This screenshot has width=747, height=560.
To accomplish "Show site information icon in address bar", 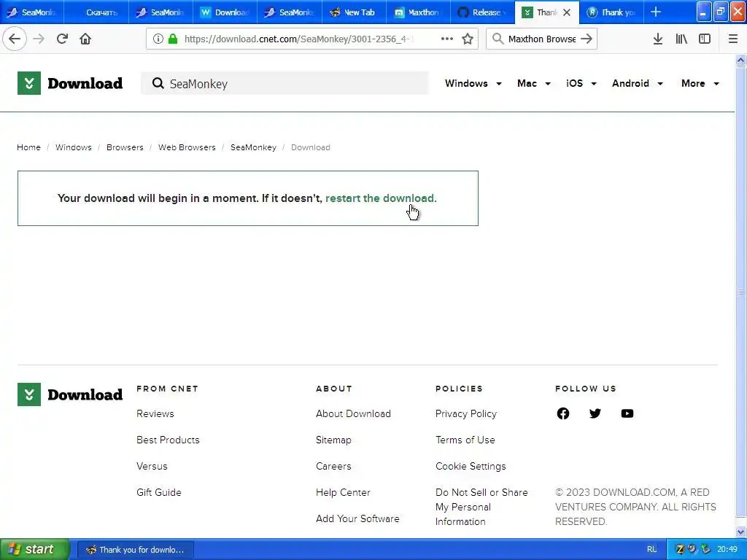I will (x=158, y=39).
